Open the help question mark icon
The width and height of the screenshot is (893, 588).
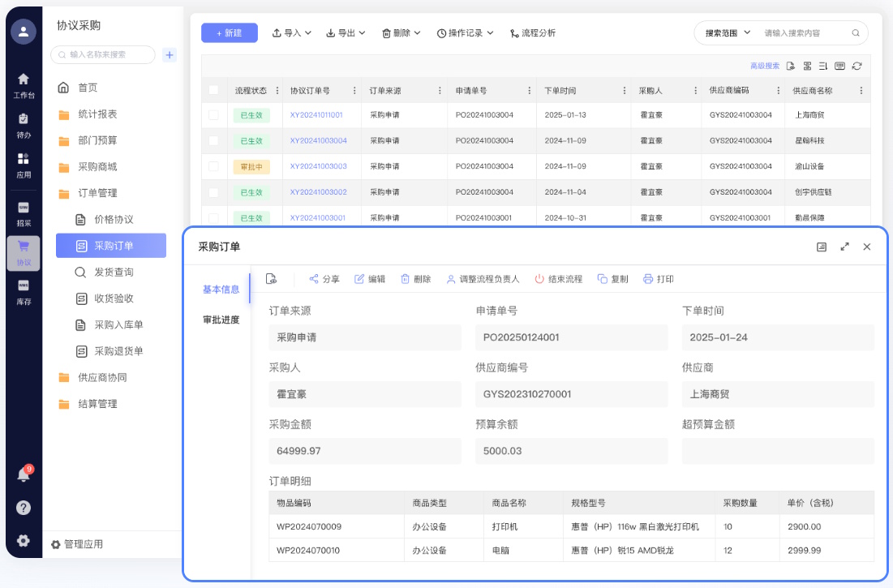(x=24, y=508)
